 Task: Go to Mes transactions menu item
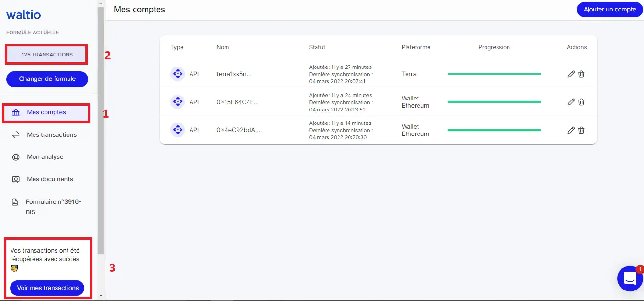[x=51, y=135]
